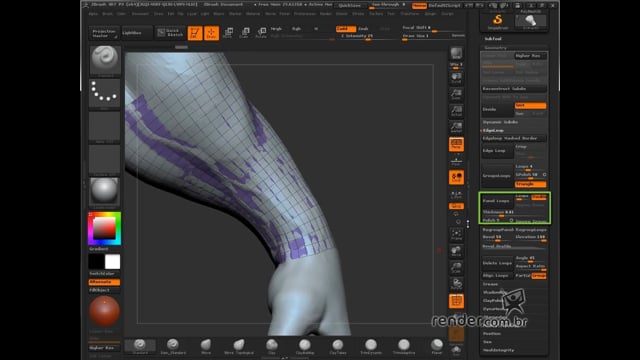The image size is (640, 360).
Task: Open the Render menu in menu bar
Action: click(x=326, y=13)
